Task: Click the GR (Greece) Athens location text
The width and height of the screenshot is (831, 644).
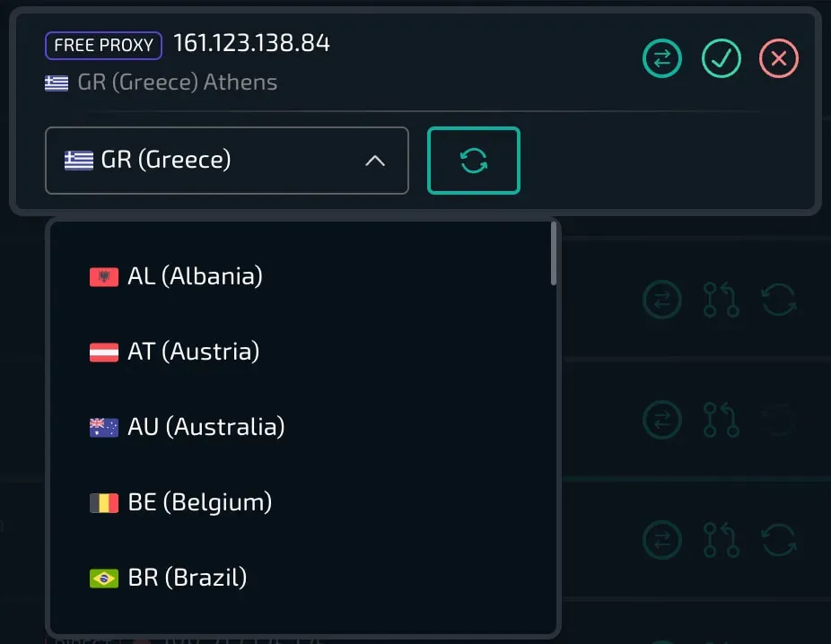Action: click(177, 83)
